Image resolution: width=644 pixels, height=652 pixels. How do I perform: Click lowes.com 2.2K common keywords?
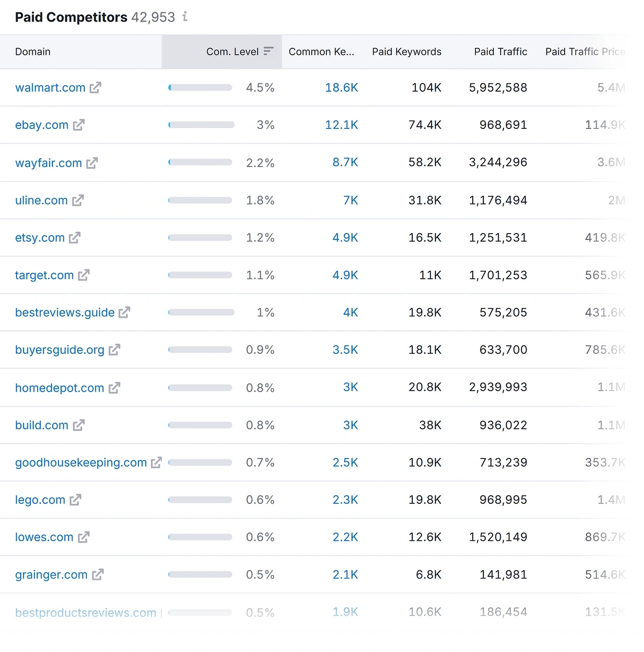pos(345,537)
